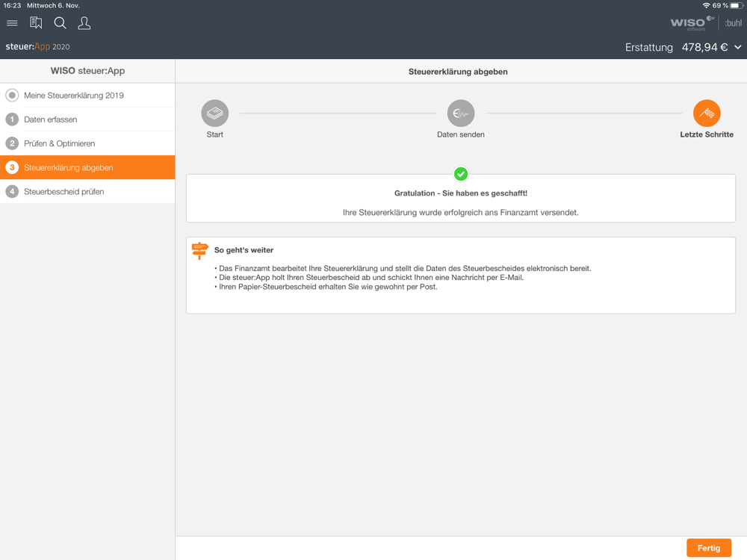Click the steuer:App 2020 title
This screenshot has height=560, width=747.
pyautogui.click(x=37, y=46)
